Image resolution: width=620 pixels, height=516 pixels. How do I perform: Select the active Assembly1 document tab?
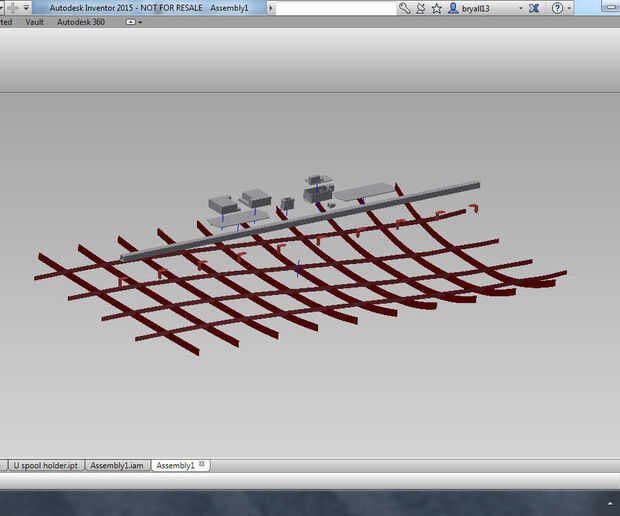(175, 465)
